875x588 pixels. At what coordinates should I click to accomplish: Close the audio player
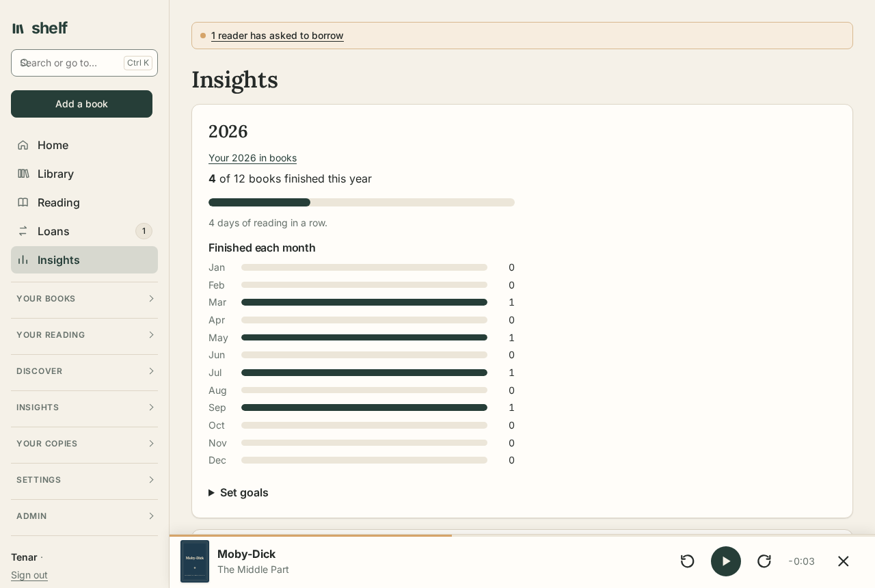pos(844,561)
